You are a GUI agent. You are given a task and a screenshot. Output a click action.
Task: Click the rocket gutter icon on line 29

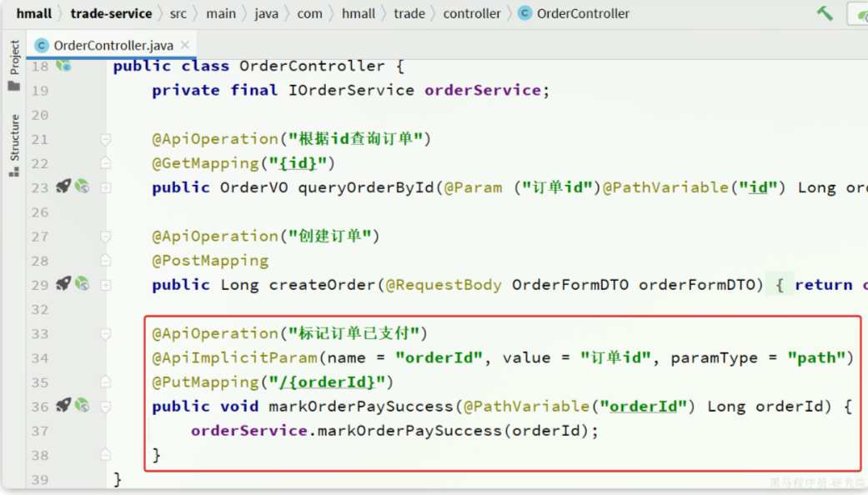coord(63,284)
